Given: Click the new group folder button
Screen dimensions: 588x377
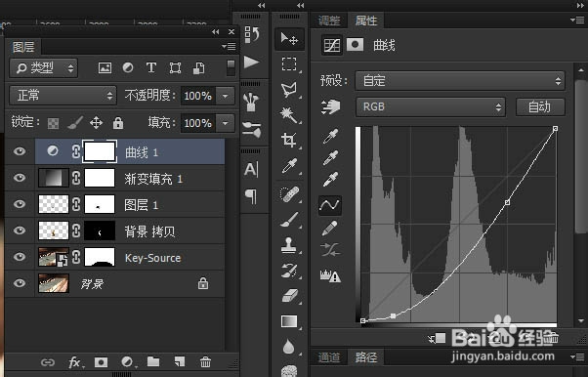Looking at the screenshot, I should [153, 362].
